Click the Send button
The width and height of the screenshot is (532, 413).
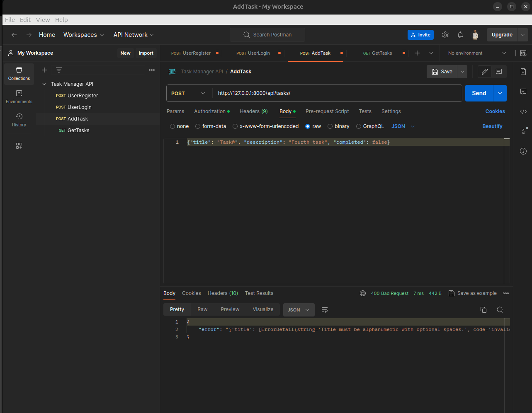coord(479,93)
